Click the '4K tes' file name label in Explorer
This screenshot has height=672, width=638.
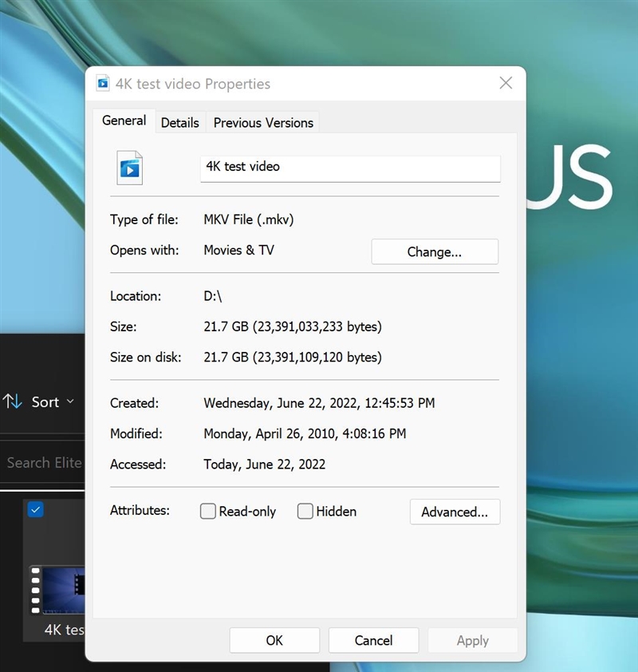pyautogui.click(x=65, y=630)
